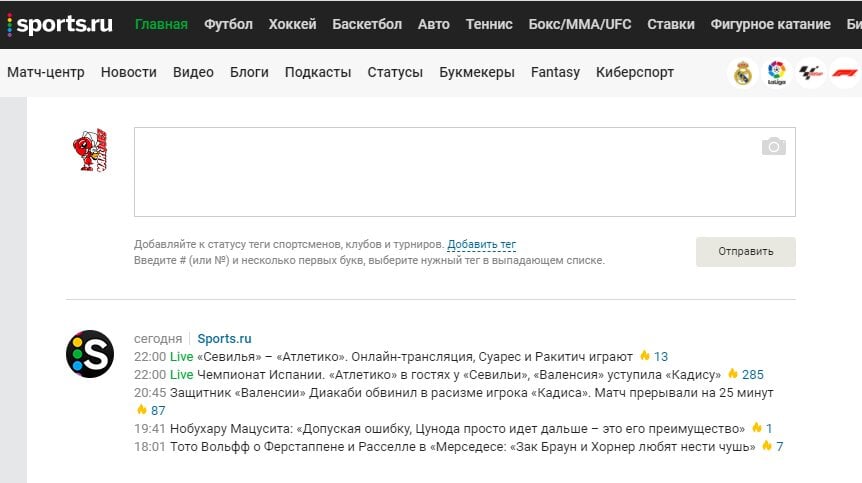
Task: Open Блоги in the submenu
Action: (x=249, y=72)
